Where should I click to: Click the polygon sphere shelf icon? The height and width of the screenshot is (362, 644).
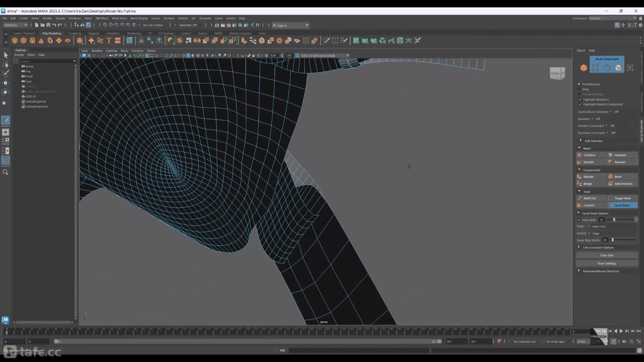[15, 41]
